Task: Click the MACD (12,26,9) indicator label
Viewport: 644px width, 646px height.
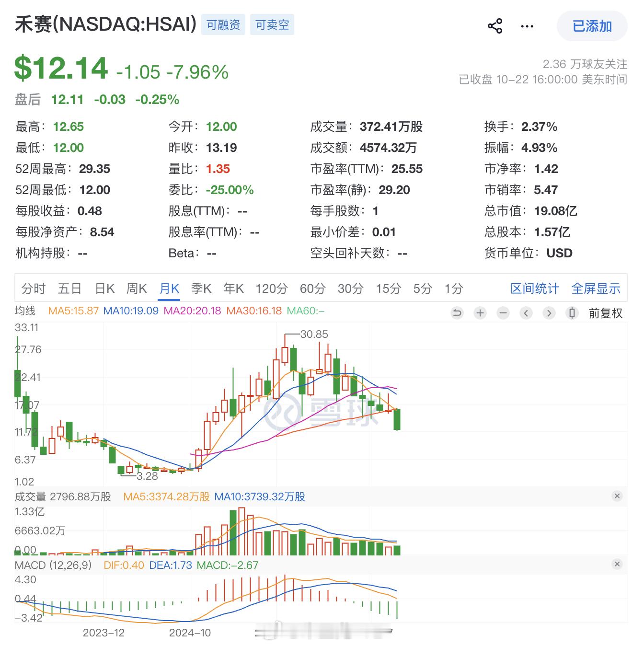Action: coord(53,565)
